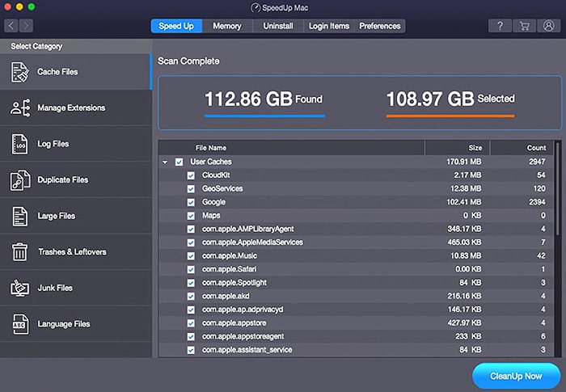Click the Scan Complete heading
This screenshot has width=566, height=392.
pyautogui.click(x=188, y=61)
